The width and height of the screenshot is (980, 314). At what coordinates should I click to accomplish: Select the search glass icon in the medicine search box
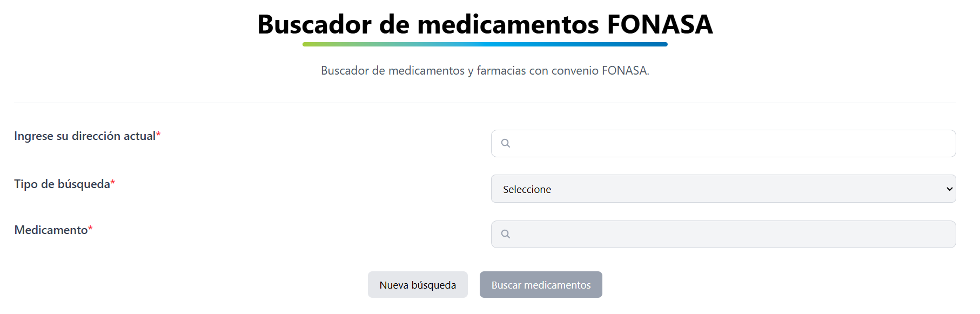[x=506, y=234]
